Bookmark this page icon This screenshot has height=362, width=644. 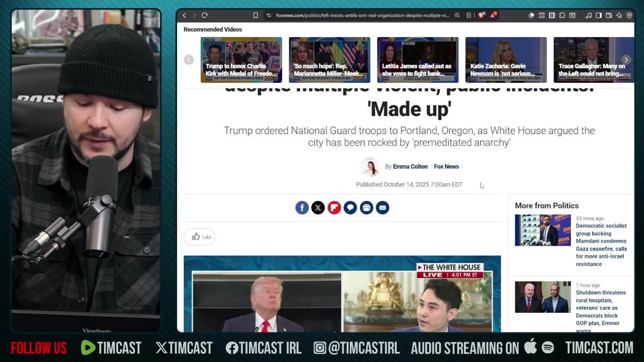(256, 16)
